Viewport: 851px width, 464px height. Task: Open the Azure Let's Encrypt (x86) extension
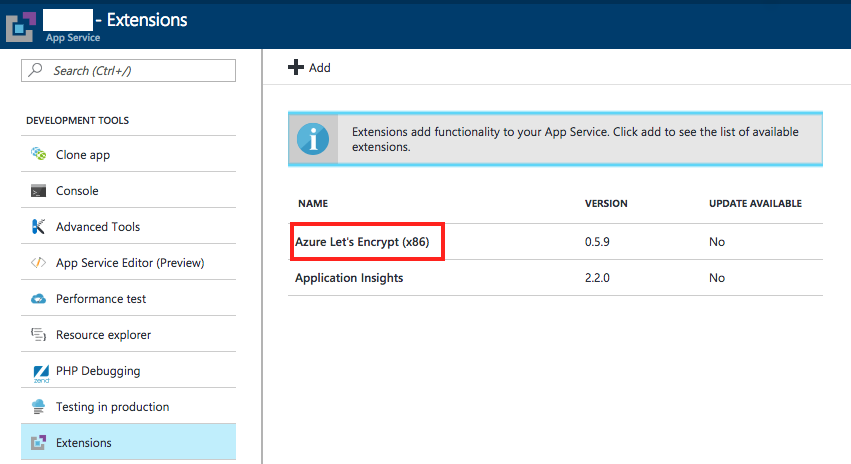click(x=362, y=241)
